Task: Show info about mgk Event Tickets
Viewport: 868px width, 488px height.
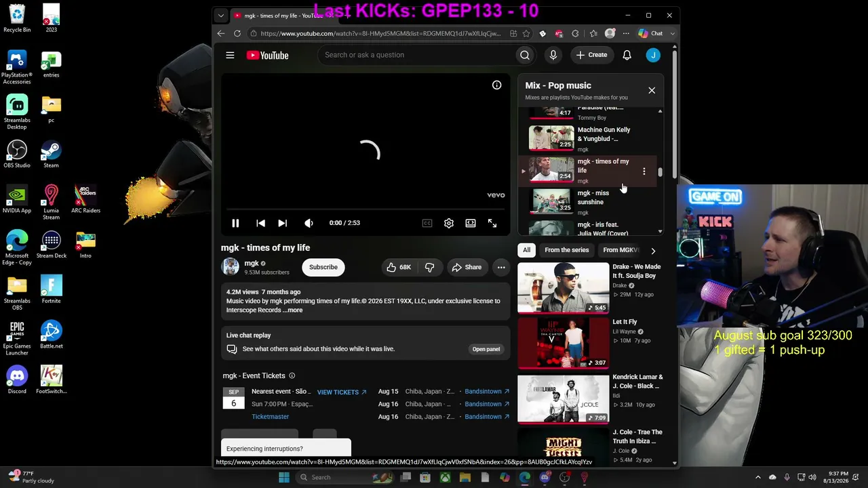Action: tap(292, 375)
